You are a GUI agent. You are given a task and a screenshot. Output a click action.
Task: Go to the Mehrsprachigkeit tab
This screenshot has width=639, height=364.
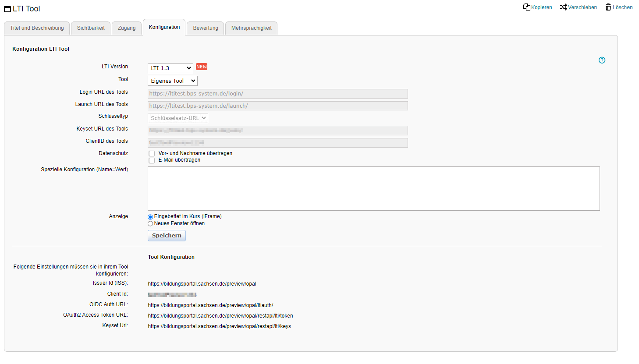(251, 28)
